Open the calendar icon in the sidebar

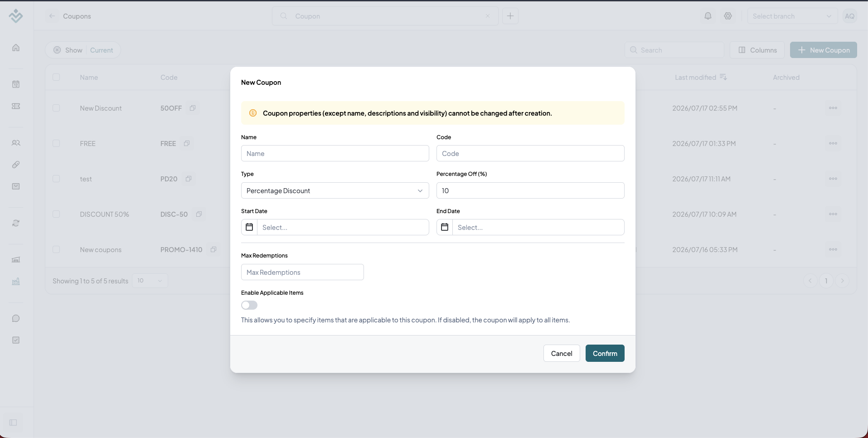[16, 84]
